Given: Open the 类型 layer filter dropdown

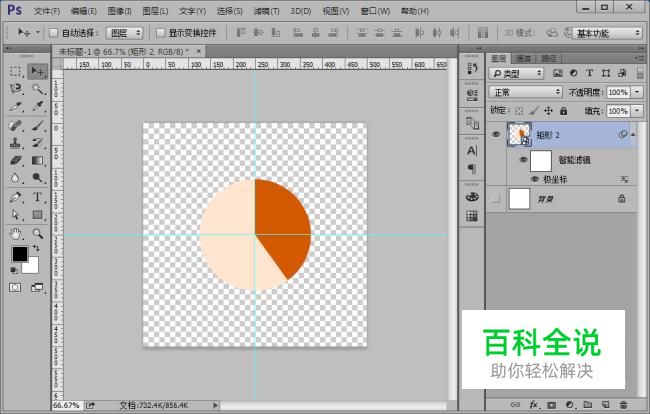Looking at the screenshot, I should click(x=516, y=73).
